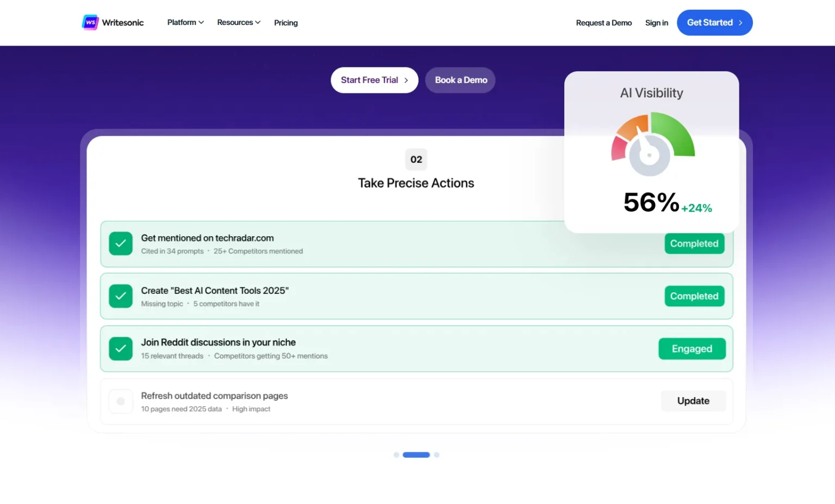This screenshot has height=504, width=835.
Task: Click the green checkmark on the techradar.com task
Action: click(121, 243)
